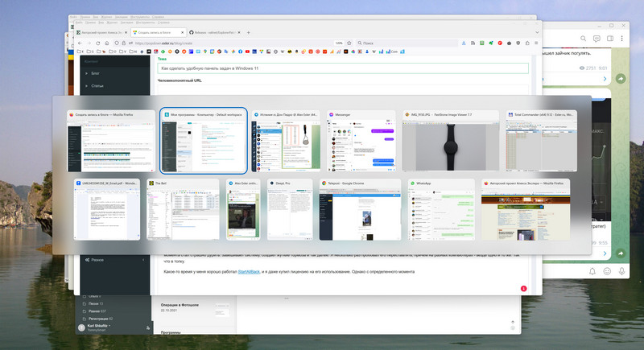Click the notification bell icon at bottom right
This screenshot has height=350, width=644.
[591, 270]
